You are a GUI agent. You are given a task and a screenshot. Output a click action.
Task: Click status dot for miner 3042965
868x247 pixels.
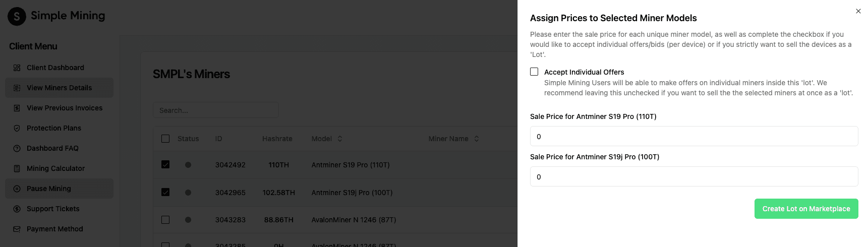click(188, 193)
